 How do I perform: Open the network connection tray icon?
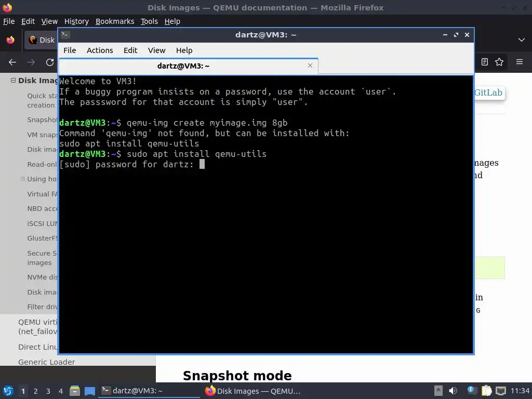[x=501, y=391]
